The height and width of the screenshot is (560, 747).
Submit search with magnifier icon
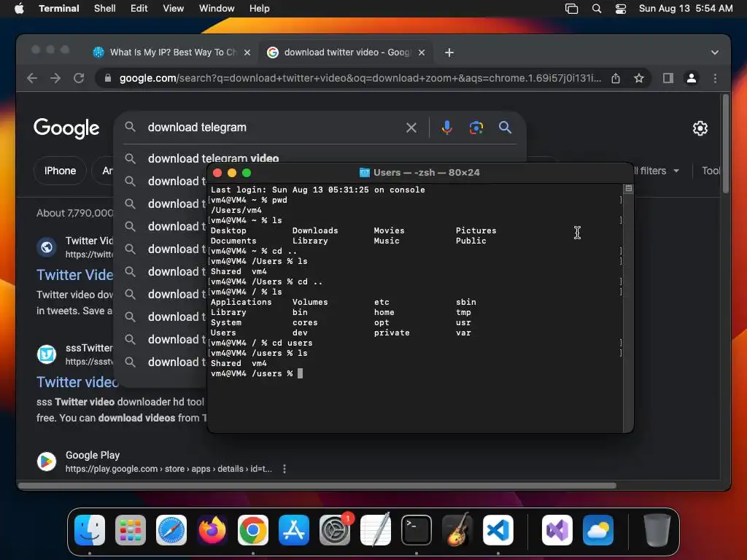click(505, 128)
